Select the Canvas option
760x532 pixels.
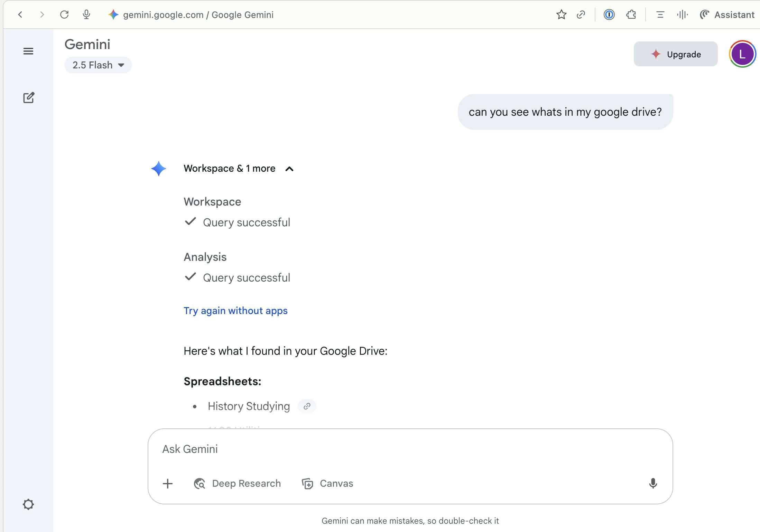point(327,483)
